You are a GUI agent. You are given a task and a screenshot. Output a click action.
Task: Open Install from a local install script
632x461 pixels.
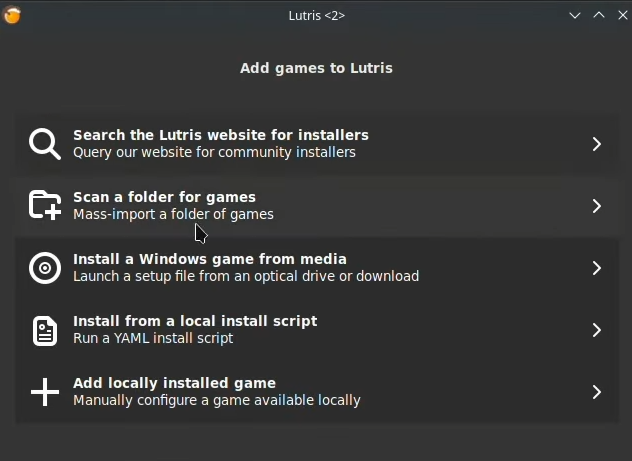[316, 330]
